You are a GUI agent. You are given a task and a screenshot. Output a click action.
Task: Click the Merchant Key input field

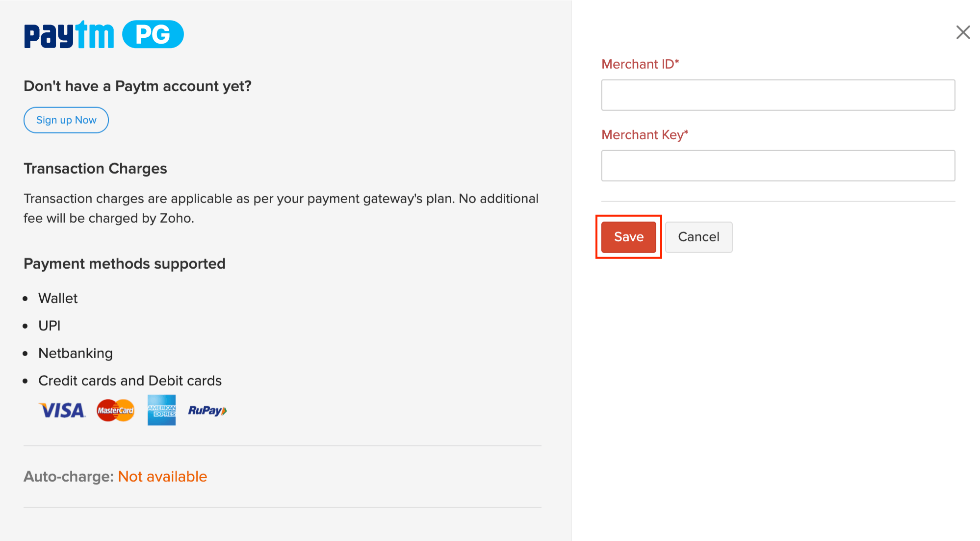tap(779, 165)
